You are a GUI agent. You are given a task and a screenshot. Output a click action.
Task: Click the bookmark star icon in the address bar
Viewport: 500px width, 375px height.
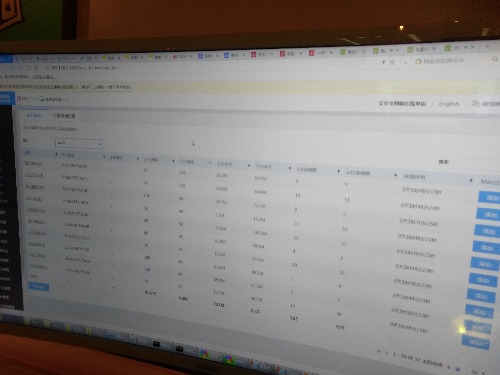tap(392, 62)
